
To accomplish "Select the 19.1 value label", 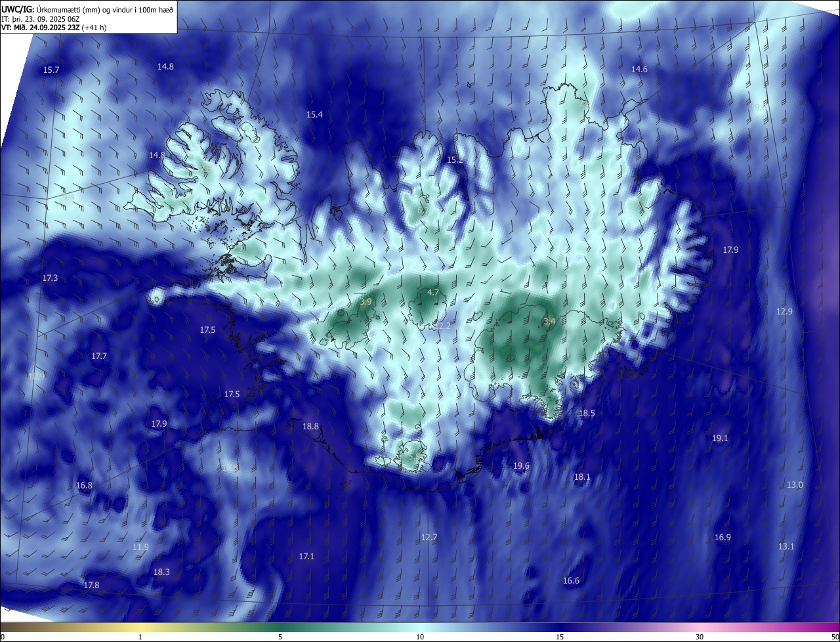I will click(x=720, y=438).
